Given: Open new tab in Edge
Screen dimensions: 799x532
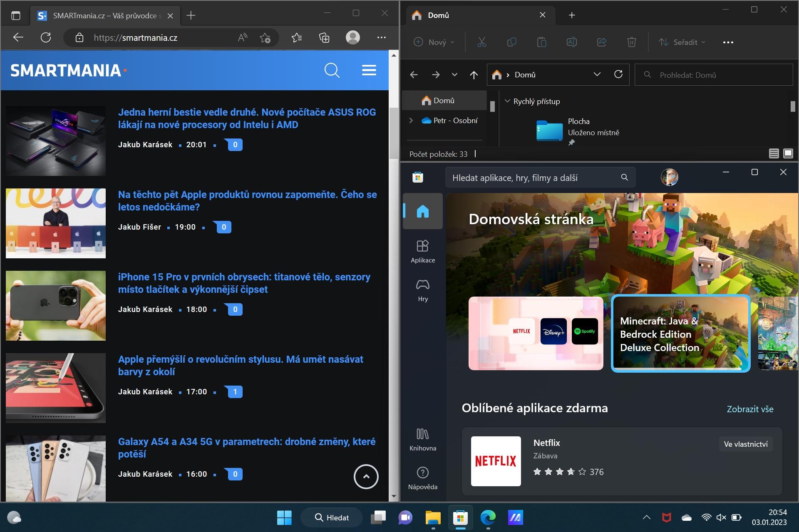Looking at the screenshot, I should click(191, 16).
